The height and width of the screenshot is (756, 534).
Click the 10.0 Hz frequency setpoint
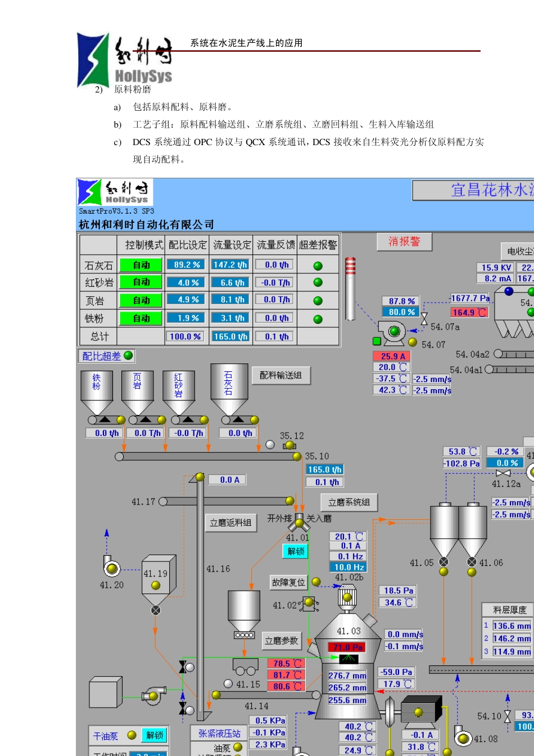(x=348, y=567)
